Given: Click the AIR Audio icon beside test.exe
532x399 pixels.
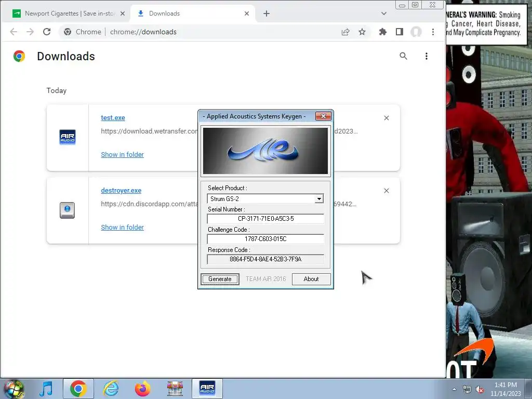Looking at the screenshot, I should click(68, 137).
